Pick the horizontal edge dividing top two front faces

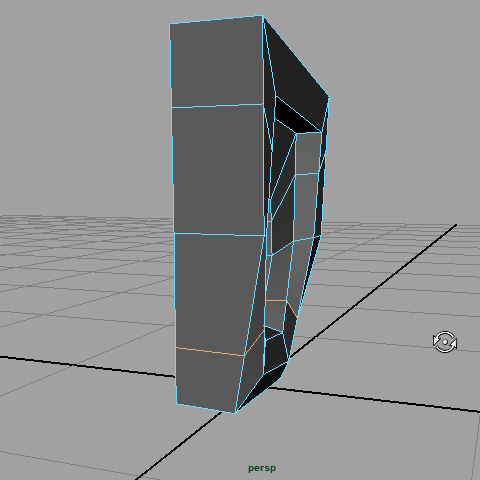click(217, 106)
